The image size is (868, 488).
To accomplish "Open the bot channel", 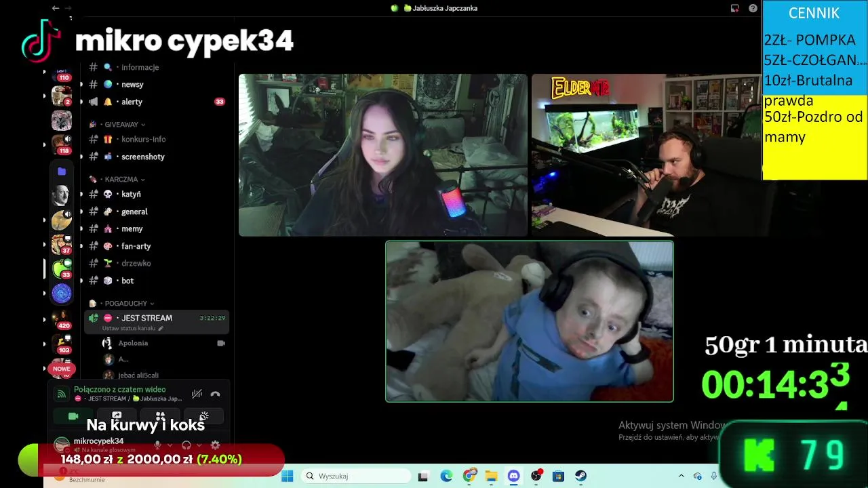I will [157, 281].
